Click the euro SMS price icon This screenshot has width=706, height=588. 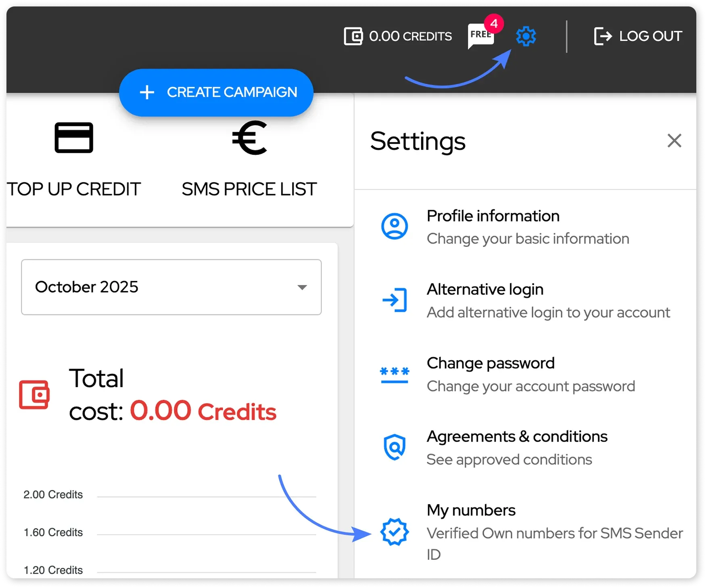point(250,138)
